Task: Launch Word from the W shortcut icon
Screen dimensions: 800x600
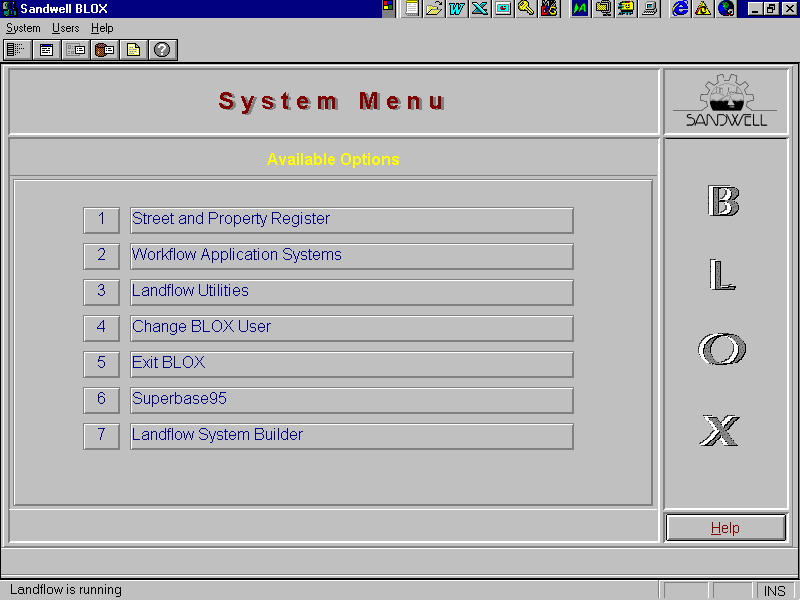Action: (x=457, y=8)
